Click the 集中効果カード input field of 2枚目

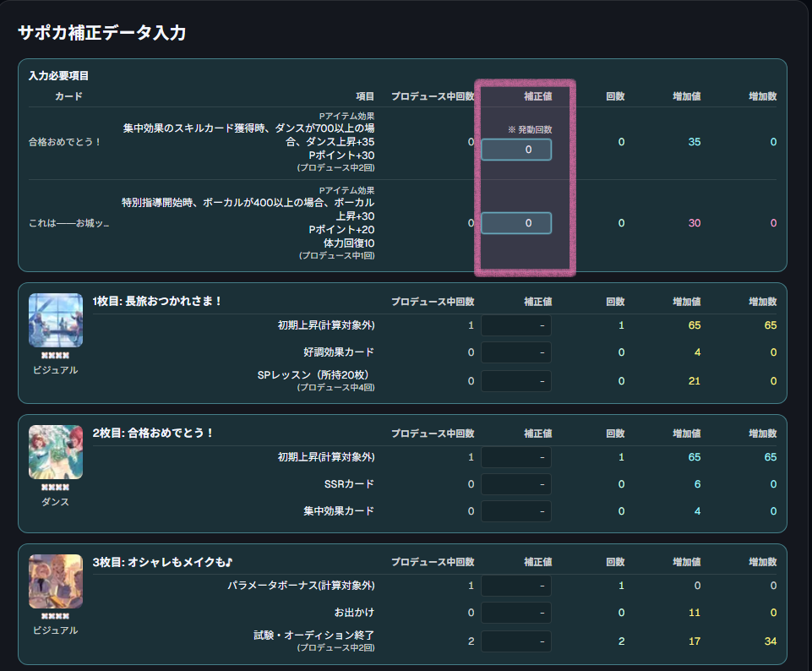[516, 510]
